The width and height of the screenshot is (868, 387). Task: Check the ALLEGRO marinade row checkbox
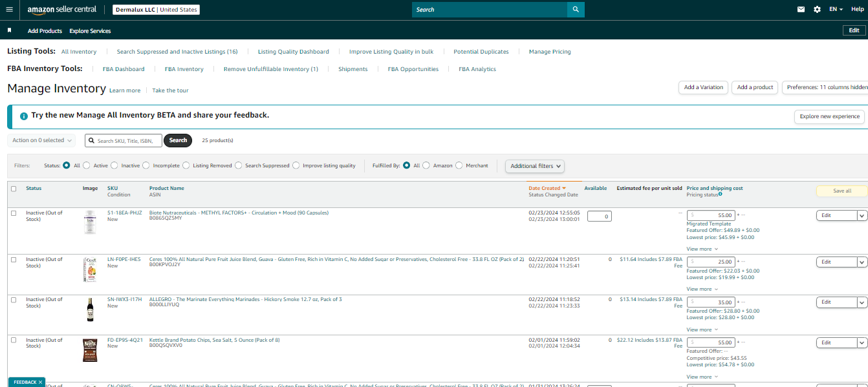pyautogui.click(x=14, y=300)
